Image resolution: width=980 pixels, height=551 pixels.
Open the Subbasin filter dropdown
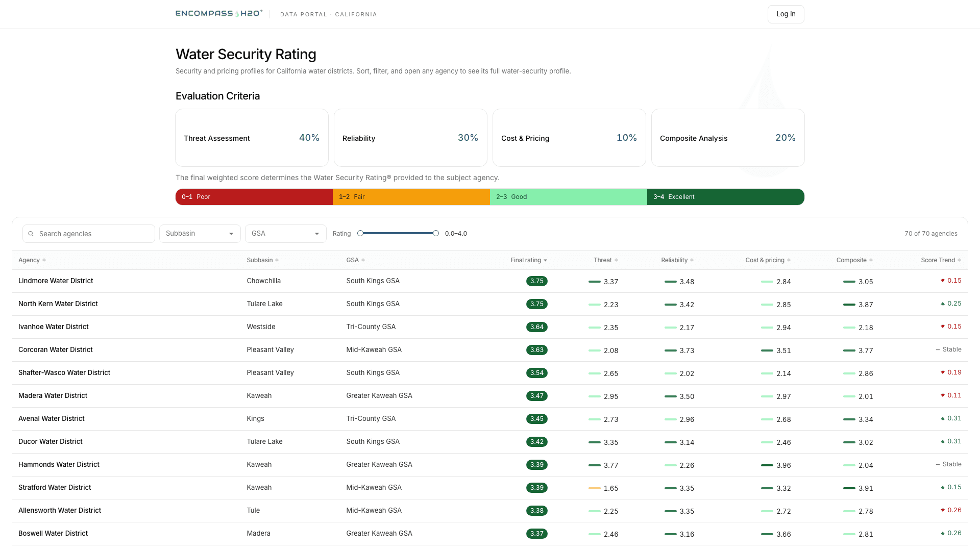click(x=200, y=234)
